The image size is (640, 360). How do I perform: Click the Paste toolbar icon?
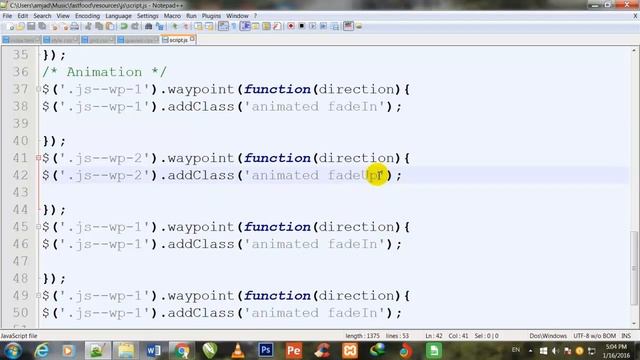(x=110, y=27)
